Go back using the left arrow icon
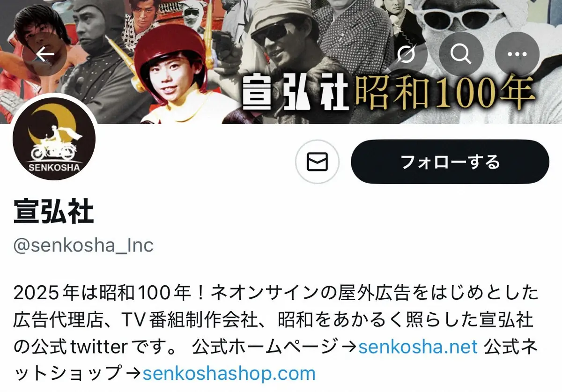This screenshot has width=562, height=392. coord(45,55)
